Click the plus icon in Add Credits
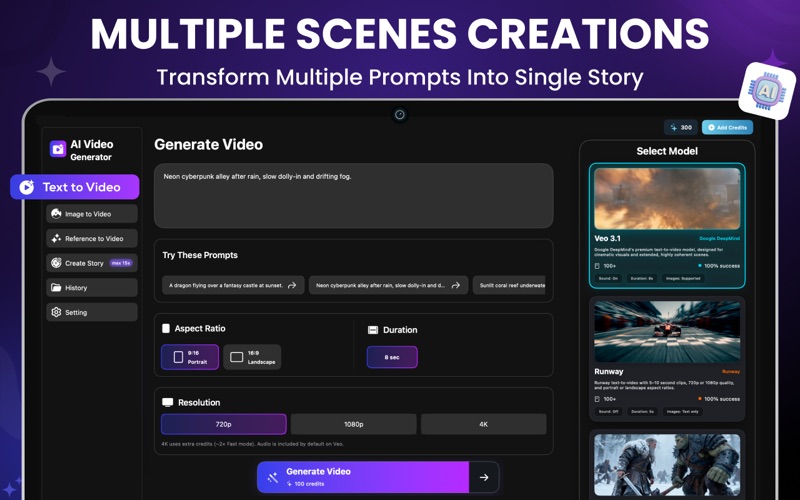 tap(711, 128)
